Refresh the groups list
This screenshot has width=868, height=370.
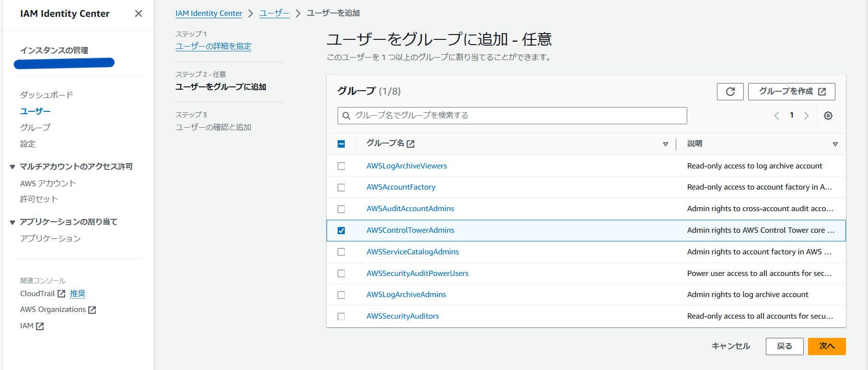tap(730, 92)
